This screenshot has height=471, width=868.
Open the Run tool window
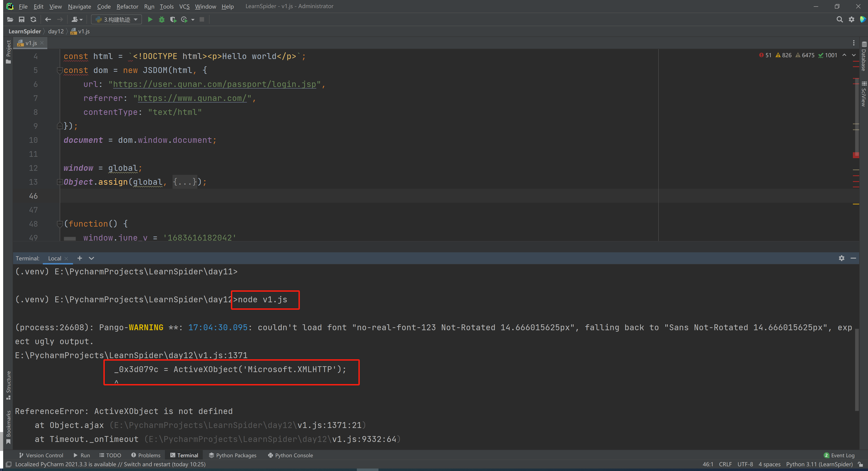point(82,455)
